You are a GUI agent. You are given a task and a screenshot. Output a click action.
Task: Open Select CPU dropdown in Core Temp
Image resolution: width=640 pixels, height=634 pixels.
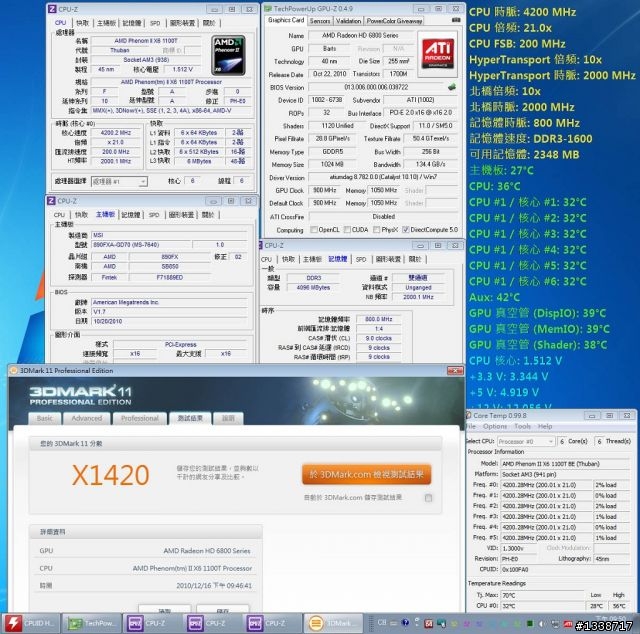point(526,441)
